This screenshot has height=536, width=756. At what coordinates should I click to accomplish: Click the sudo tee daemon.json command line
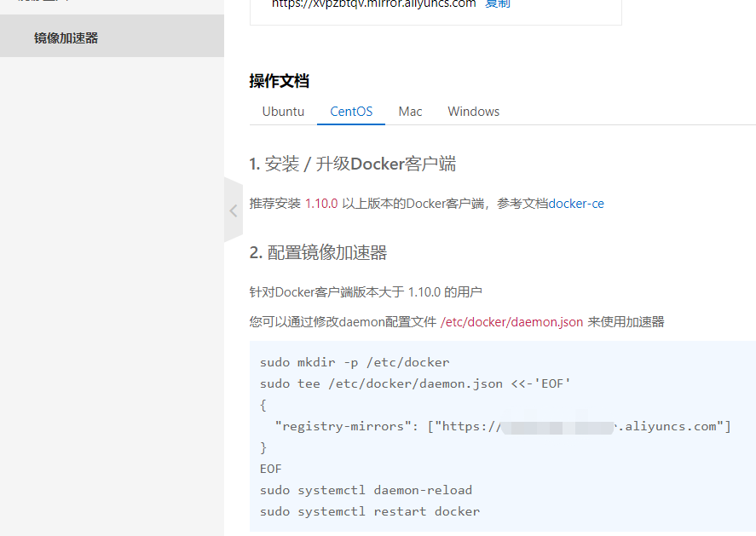click(x=415, y=383)
